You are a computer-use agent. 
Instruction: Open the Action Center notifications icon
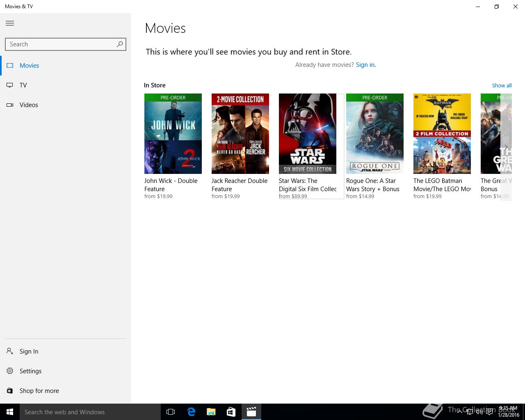pos(489,412)
